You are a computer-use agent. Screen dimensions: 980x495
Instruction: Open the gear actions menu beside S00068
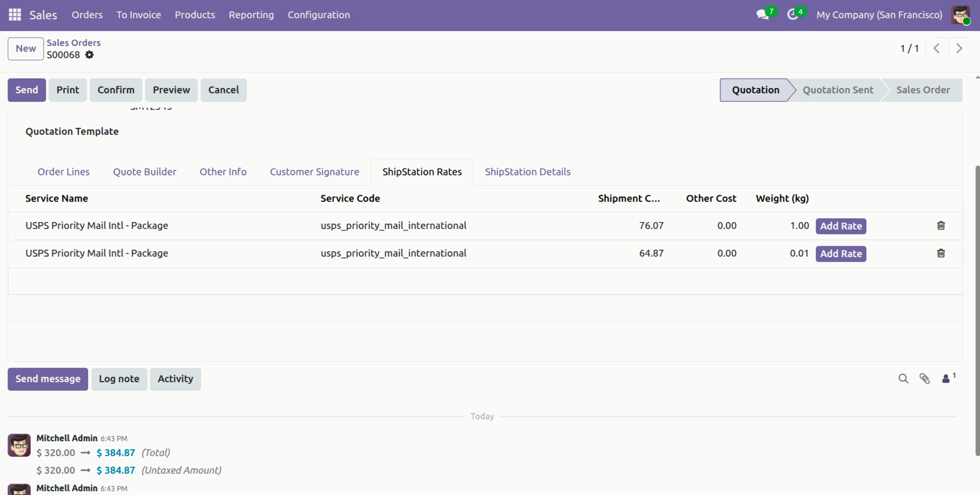[89, 55]
